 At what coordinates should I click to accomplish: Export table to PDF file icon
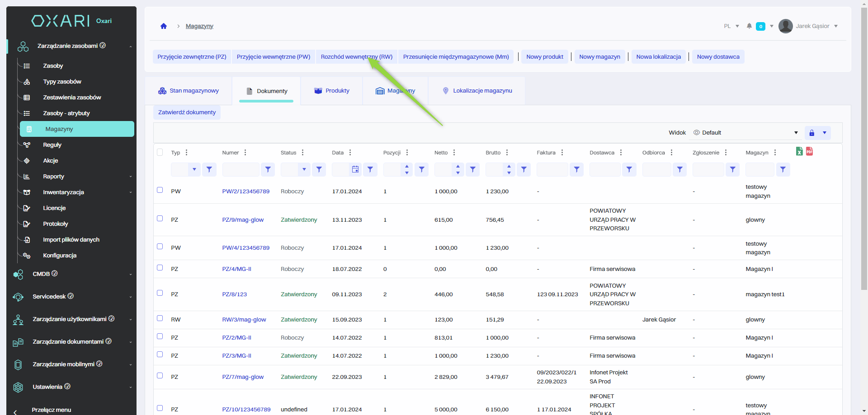pyautogui.click(x=809, y=151)
